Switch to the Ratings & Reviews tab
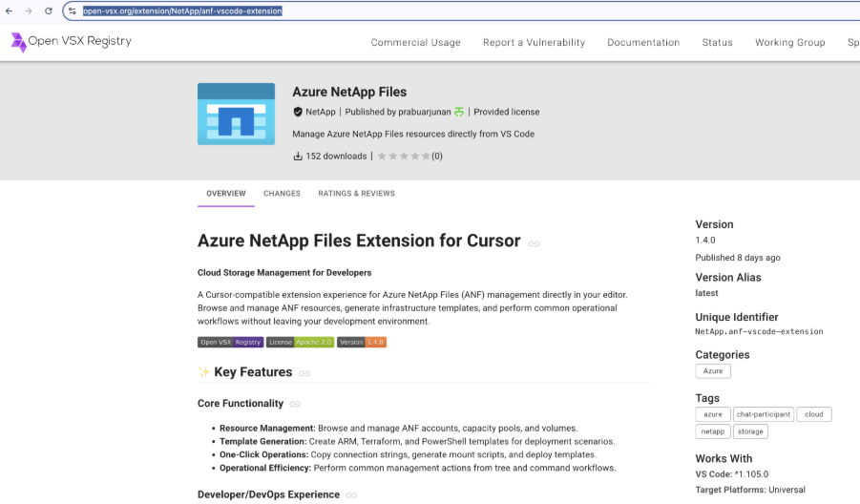The width and height of the screenshot is (860, 504). 357,194
